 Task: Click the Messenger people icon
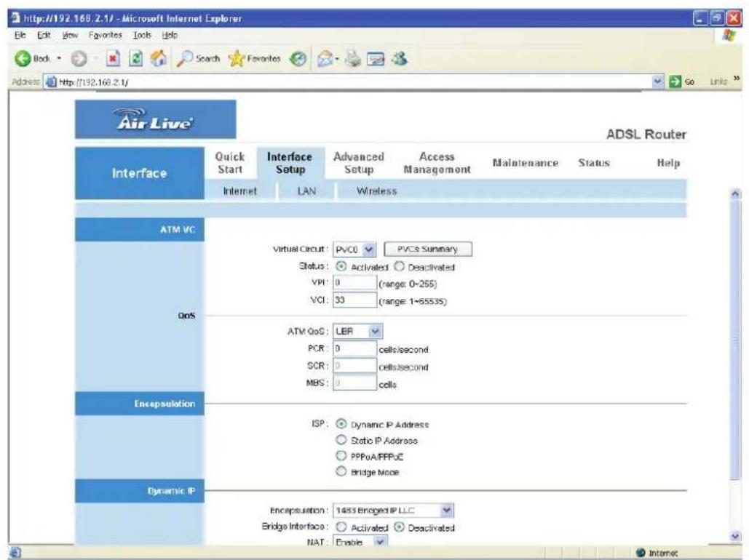[x=399, y=59]
